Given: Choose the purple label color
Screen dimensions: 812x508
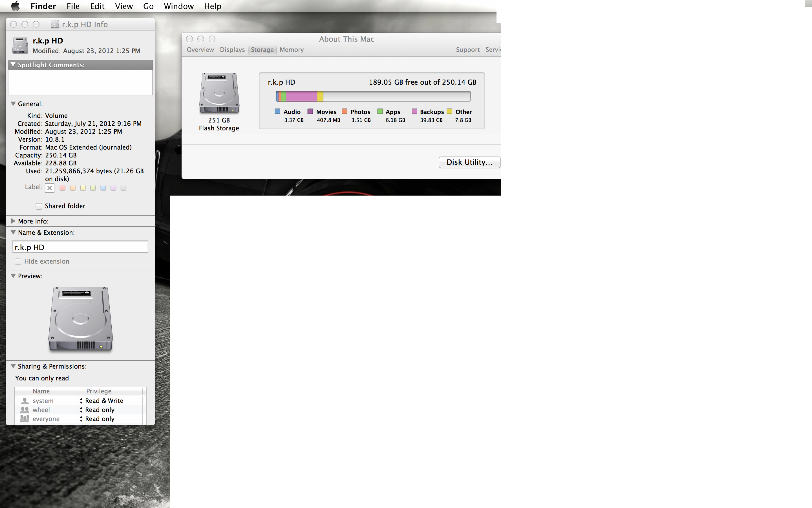Looking at the screenshot, I should pos(113,187).
